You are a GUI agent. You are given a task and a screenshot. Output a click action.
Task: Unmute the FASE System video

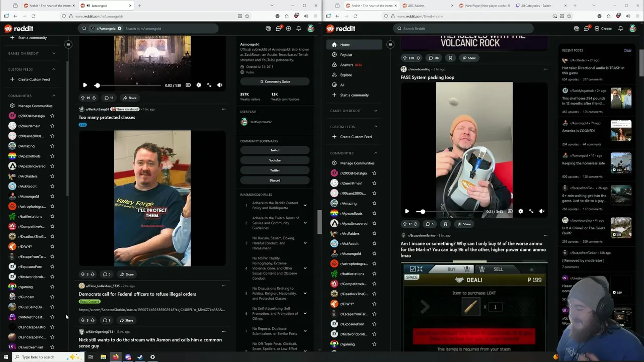pyautogui.click(x=541, y=212)
